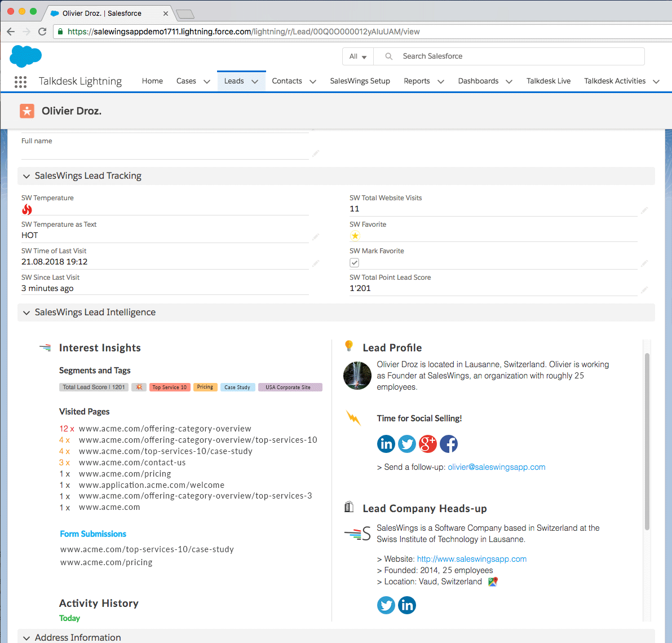Screen dimensions: 672x643
Task: Open the Leads tab dropdown arrow
Action: pyautogui.click(x=255, y=81)
